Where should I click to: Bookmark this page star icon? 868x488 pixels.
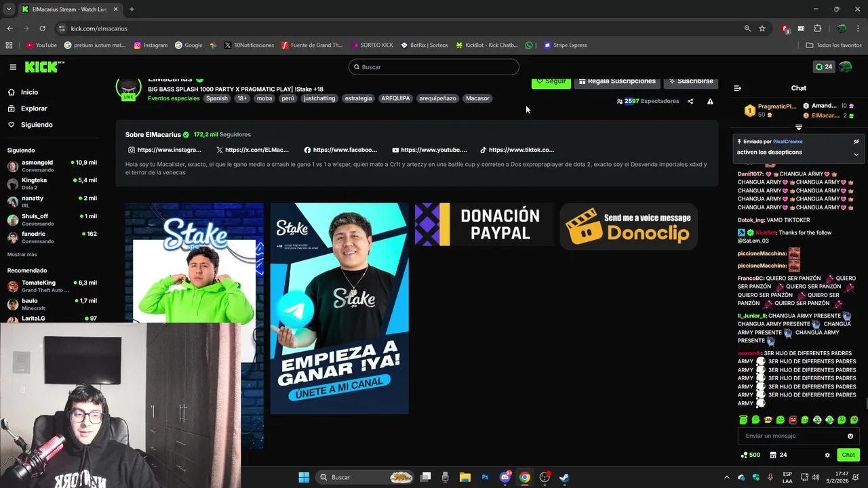[x=762, y=28]
